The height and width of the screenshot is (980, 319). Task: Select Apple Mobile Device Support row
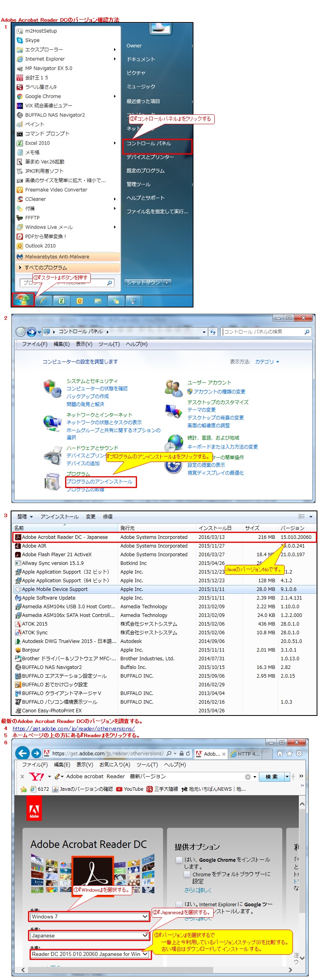165,589
